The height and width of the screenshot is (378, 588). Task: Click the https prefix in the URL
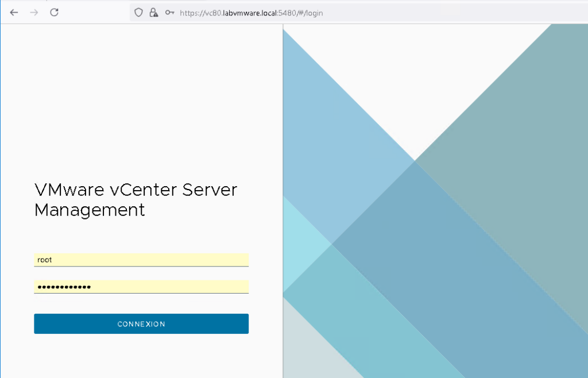(188, 13)
